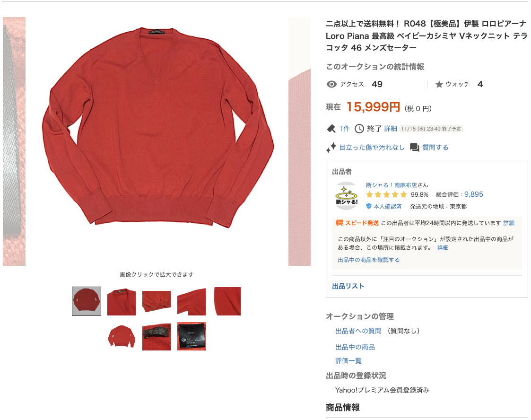Open the 詳細 end time details link
The width and height of the screenshot is (531, 420).
[x=391, y=129]
